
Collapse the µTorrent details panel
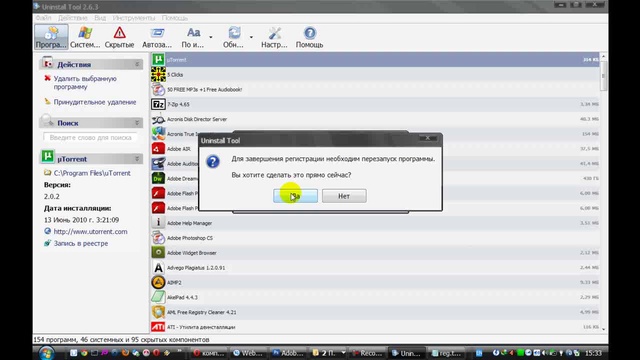point(137,159)
